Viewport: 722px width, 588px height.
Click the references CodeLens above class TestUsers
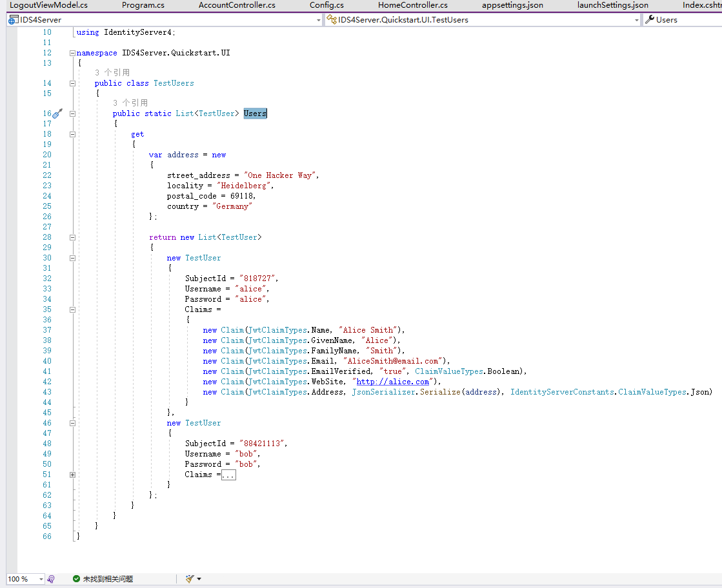coord(112,73)
